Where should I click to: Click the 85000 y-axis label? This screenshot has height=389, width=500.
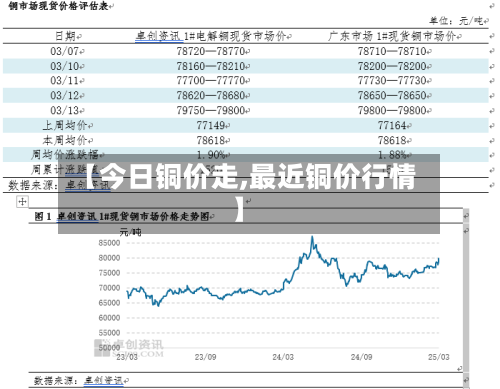[x=109, y=243]
